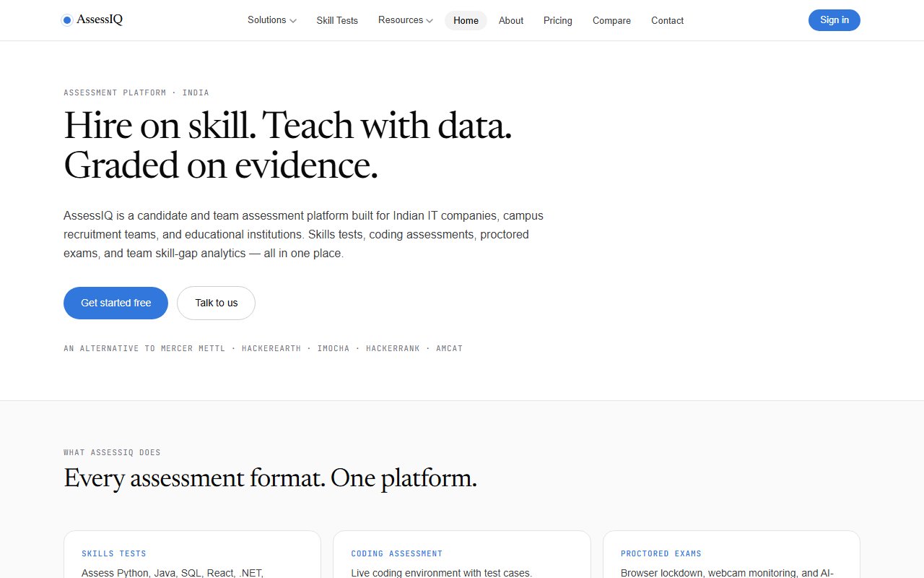Expand the Solutions dropdown menu
This screenshot has height=578, width=924.
tap(272, 20)
